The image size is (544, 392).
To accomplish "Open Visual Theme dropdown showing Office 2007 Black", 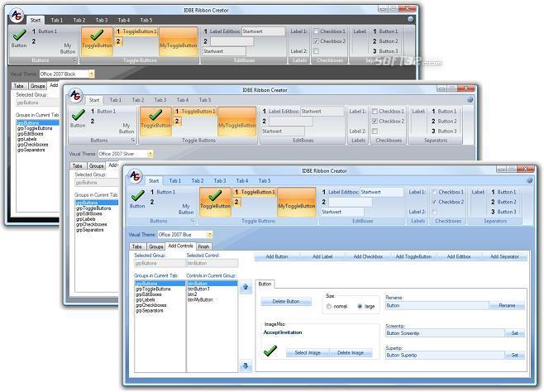I will (x=91, y=74).
